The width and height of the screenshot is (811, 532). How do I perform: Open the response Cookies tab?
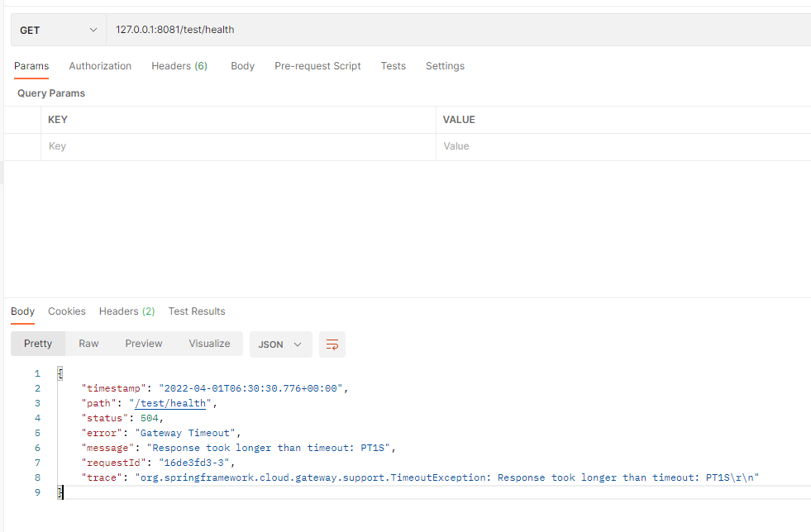[x=67, y=311]
